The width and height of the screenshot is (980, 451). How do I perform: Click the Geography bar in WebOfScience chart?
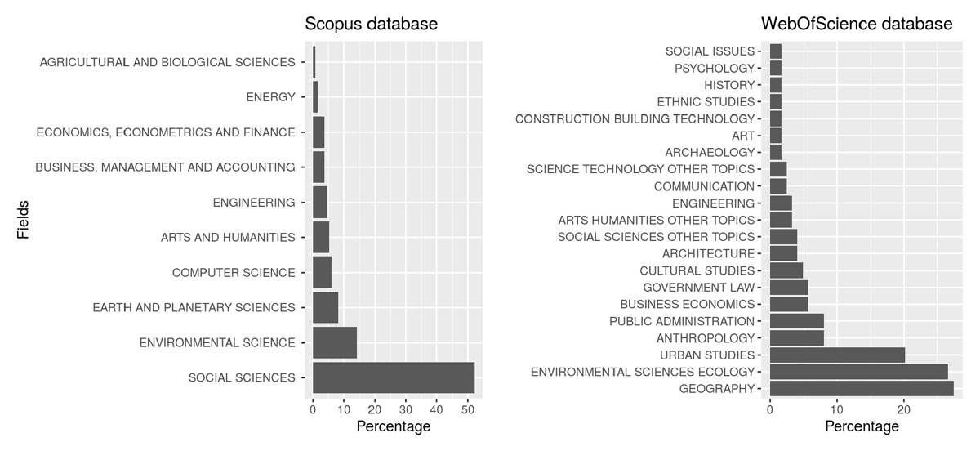click(x=861, y=389)
